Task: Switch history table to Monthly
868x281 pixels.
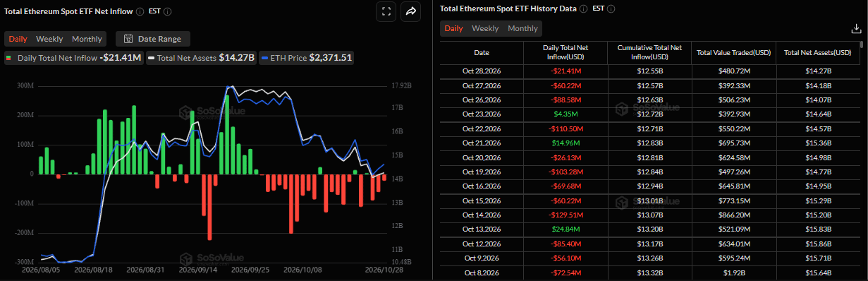Action: pyautogui.click(x=522, y=28)
